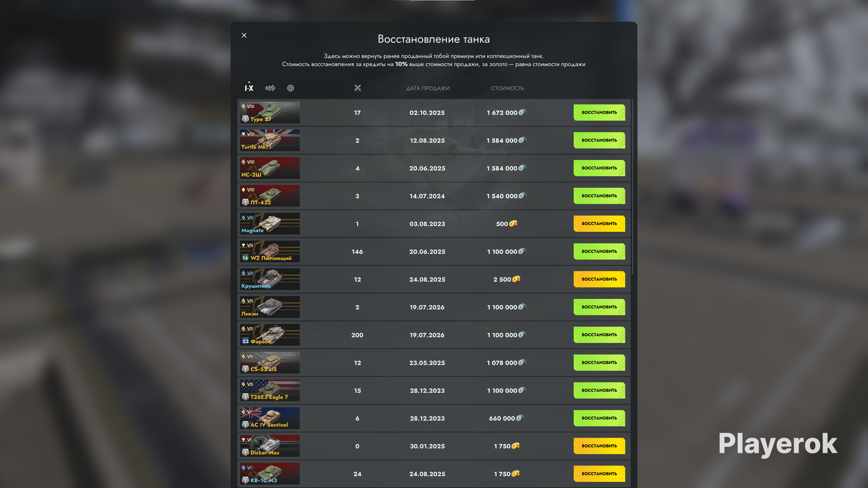Sort by СТОИМОСТЬ column header
Viewport: 868px width, 488px height.
point(507,88)
